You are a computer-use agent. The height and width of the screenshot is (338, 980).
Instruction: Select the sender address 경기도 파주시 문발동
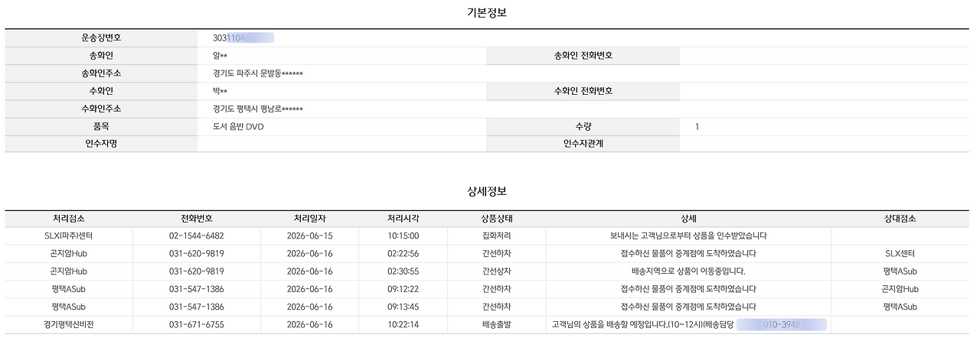(x=258, y=73)
